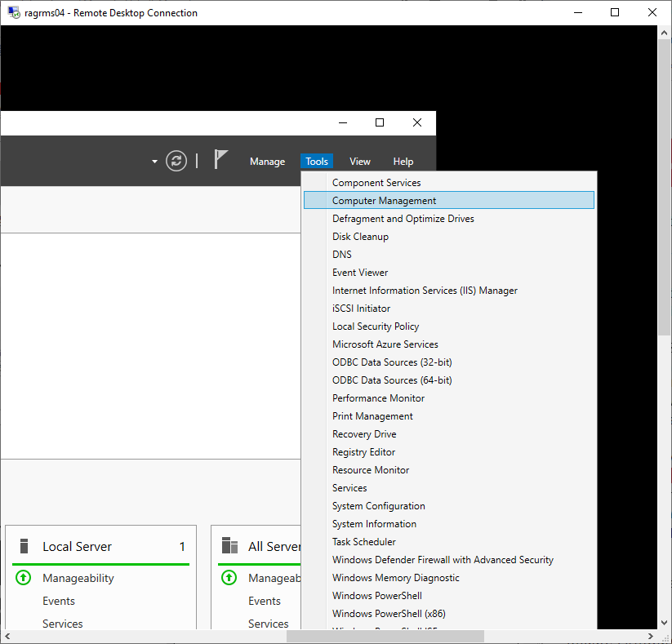Image resolution: width=672 pixels, height=644 pixels.
Task: Launch Internet Information Services (IIS) Manager
Action: pos(449,291)
